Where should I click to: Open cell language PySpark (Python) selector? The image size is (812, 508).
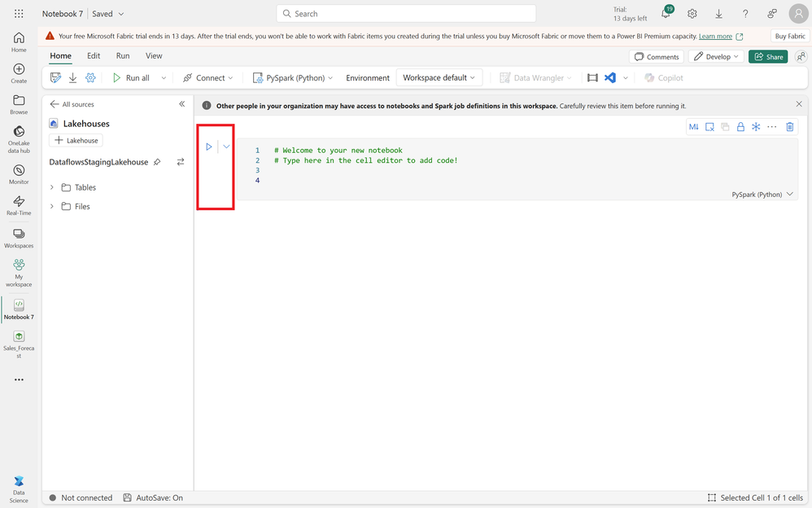coord(762,195)
